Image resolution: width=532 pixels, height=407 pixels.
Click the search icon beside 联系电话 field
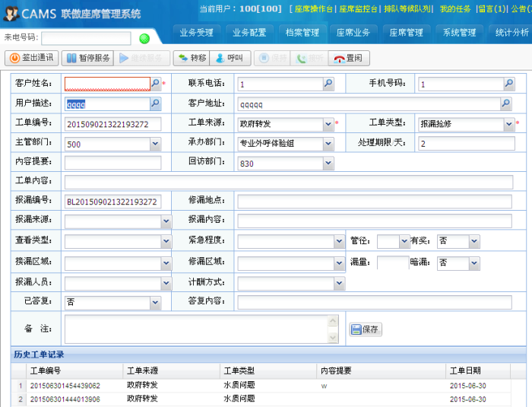[x=328, y=84]
